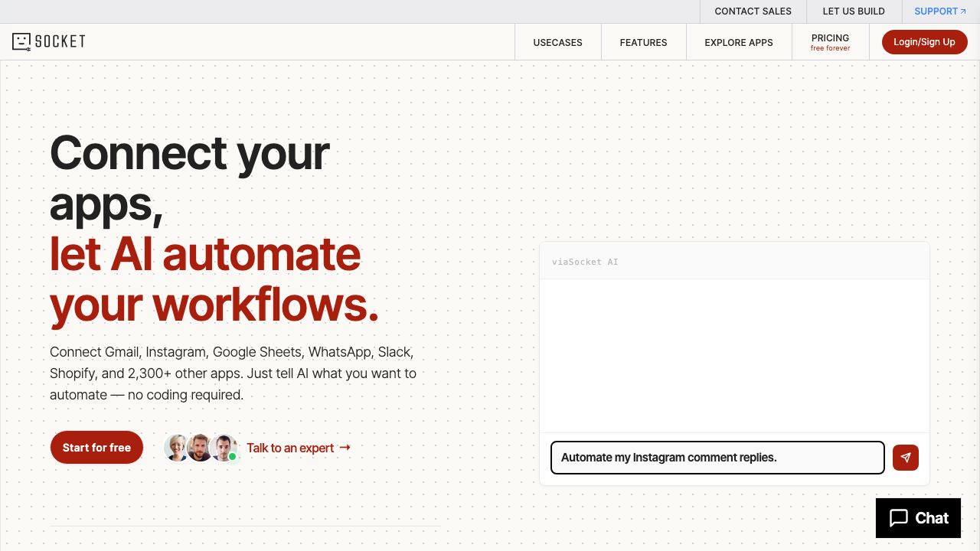Click the 'let AI automate your workflows.' heading

pyautogui.click(x=214, y=279)
